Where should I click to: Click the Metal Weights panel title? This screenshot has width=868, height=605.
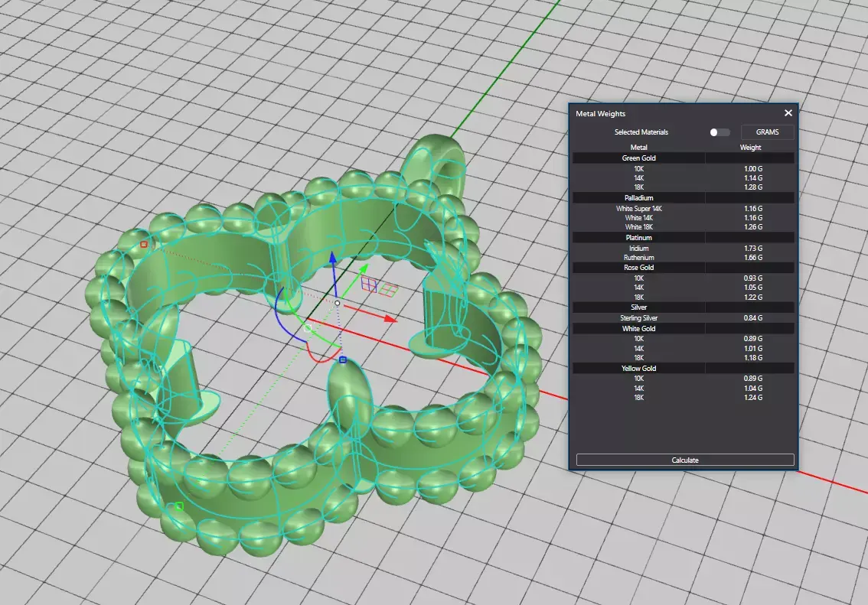(x=601, y=113)
